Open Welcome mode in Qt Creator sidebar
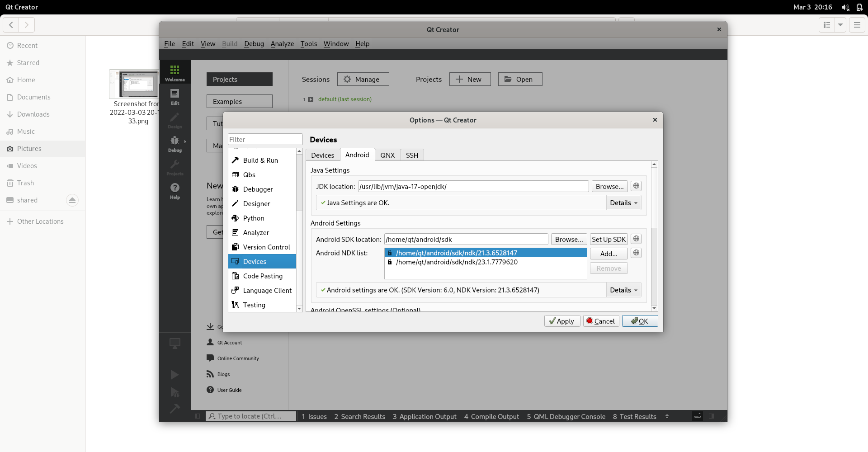This screenshot has height=452, width=868. [175, 72]
